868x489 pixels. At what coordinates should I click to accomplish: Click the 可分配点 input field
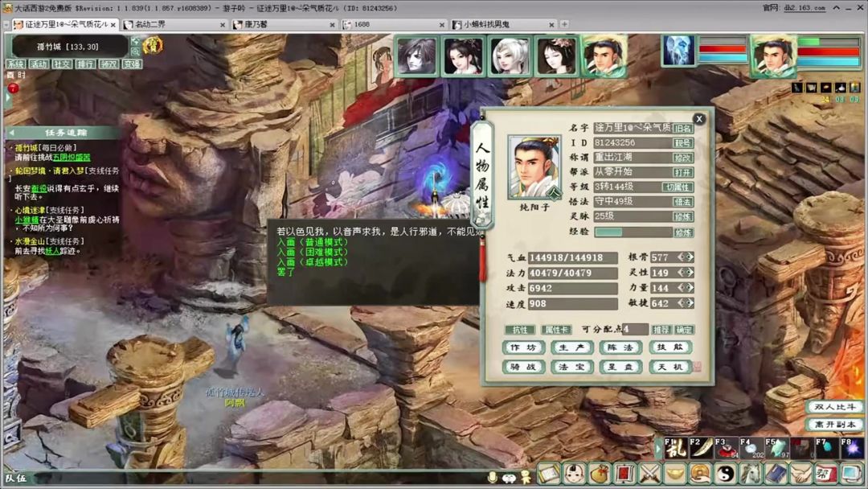635,330
